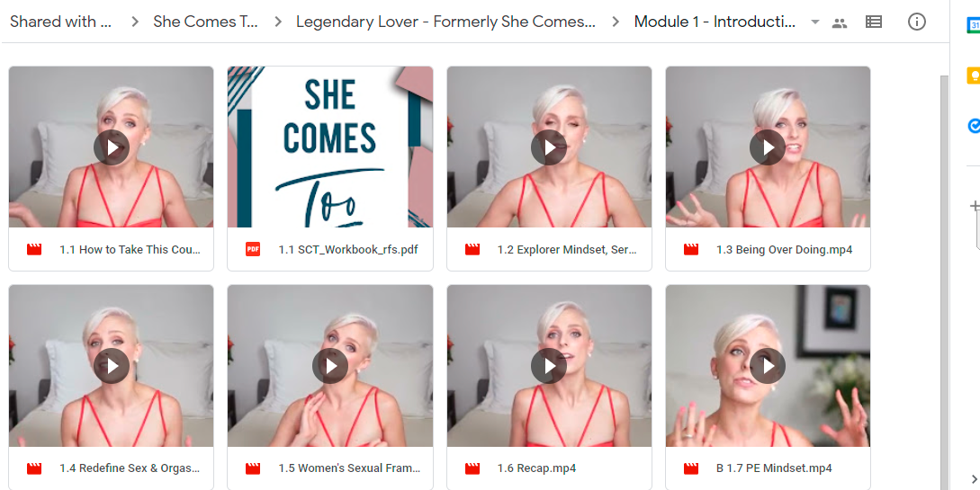Open Google Tasks in side panel
This screenshot has width=980, height=490.
pyautogui.click(x=974, y=126)
